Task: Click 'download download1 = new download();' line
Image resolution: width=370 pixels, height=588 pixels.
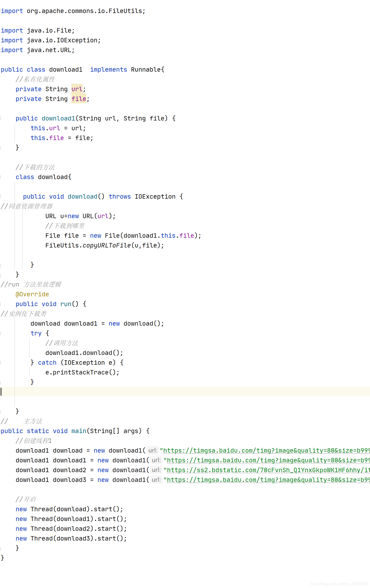Action: [97, 324]
